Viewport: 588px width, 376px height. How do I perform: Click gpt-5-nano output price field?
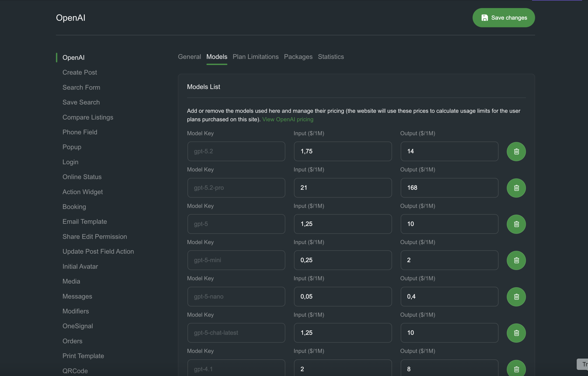click(x=449, y=297)
